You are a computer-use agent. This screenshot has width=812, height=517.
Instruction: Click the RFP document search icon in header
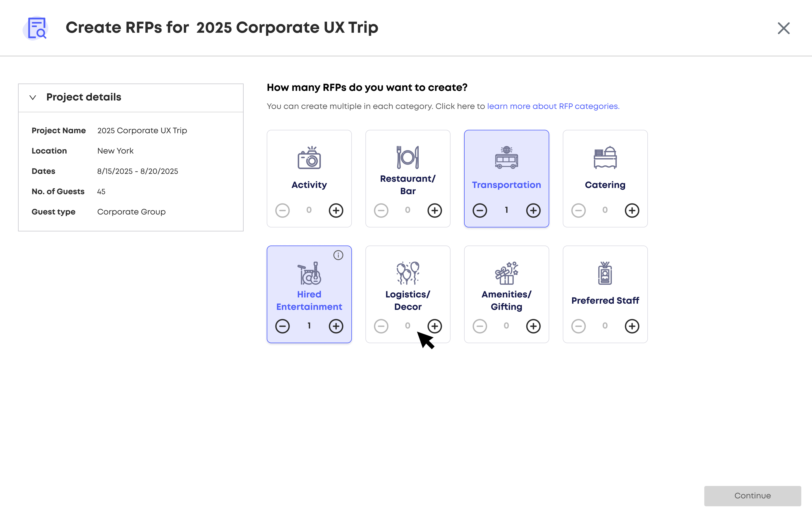click(x=36, y=28)
